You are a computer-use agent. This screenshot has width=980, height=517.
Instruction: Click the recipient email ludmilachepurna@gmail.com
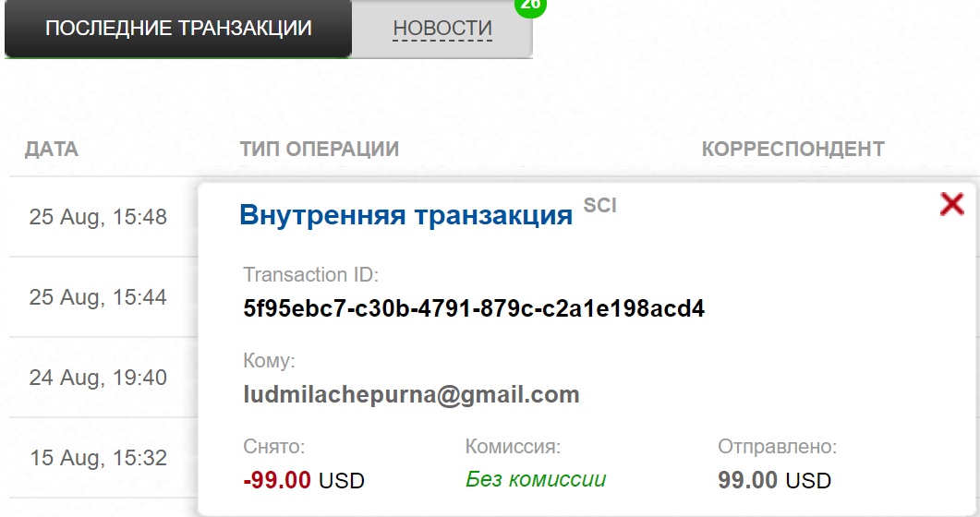411,394
